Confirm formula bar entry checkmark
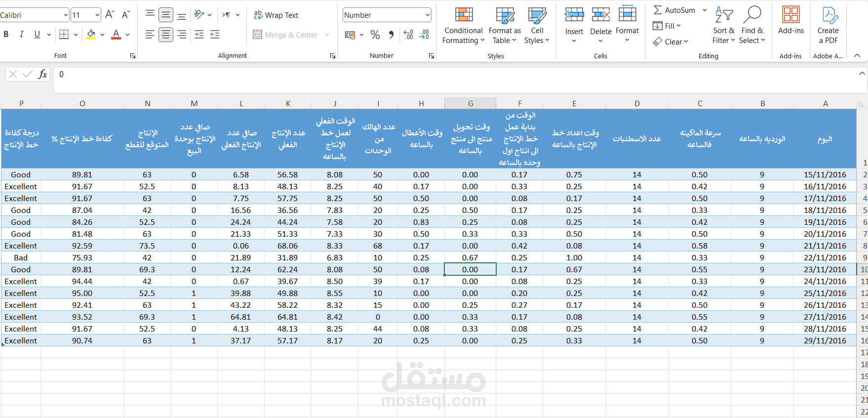Image resolution: width=868 pixels, height=418 pixels. tap(28, 74)
